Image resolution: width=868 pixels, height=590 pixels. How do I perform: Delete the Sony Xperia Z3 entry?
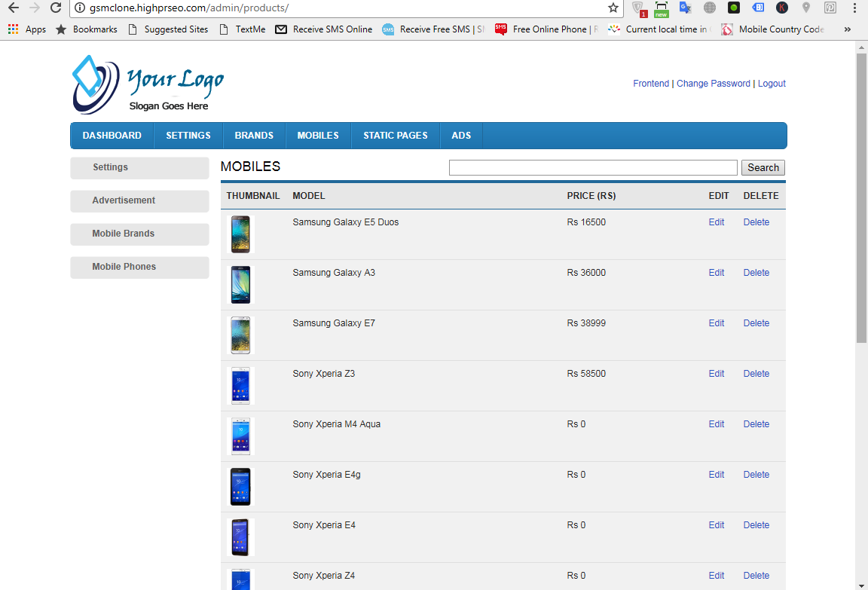[756, 374]
